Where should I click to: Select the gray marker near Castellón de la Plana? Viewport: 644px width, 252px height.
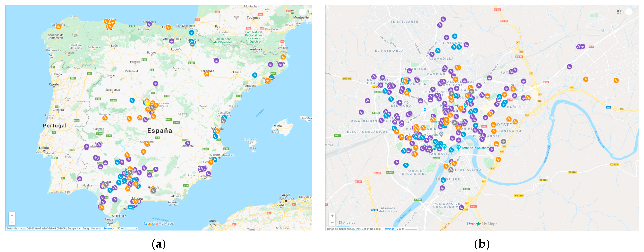tap(223, 121)
